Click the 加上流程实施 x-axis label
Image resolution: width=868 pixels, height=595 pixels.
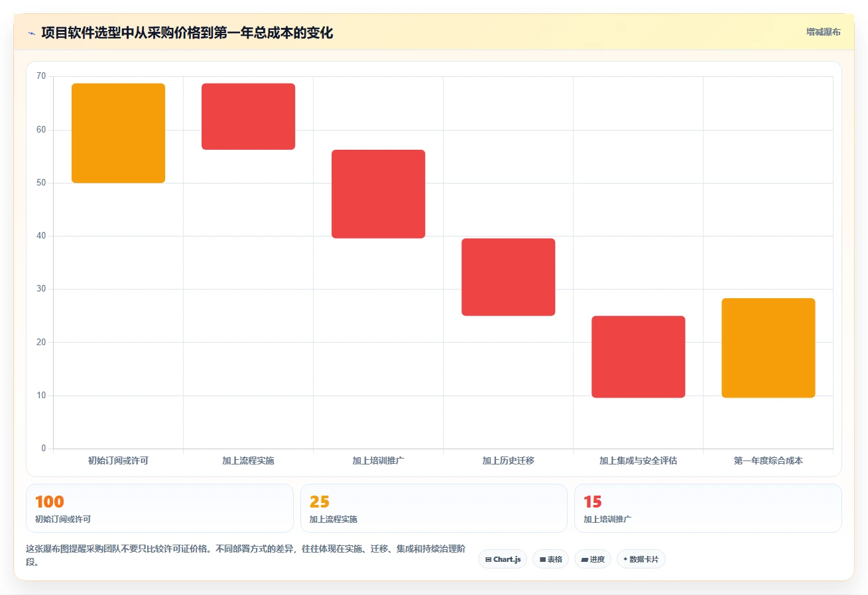[x=248, y=460]
